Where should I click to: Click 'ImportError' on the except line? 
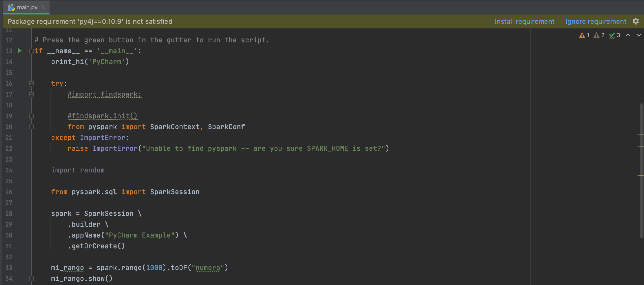(102, 138)
